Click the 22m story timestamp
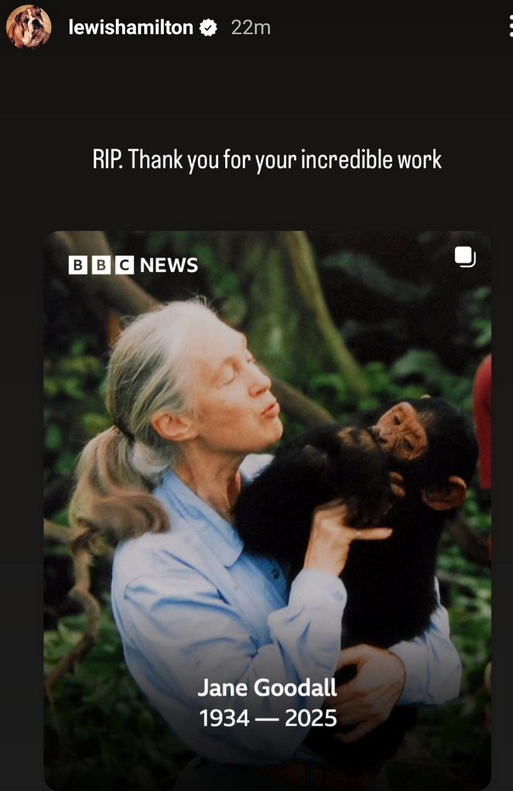Screen dimensions: 513x791 coord(251,28)
